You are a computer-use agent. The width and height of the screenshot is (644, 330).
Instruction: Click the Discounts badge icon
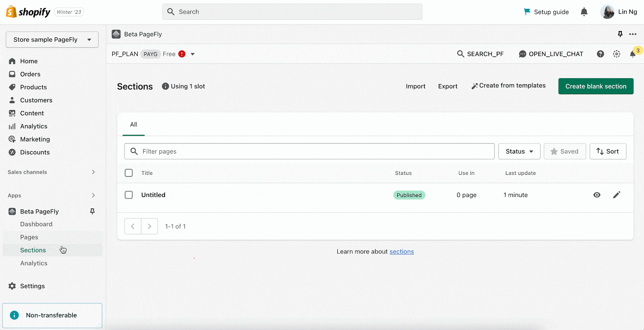pos(12,152)
